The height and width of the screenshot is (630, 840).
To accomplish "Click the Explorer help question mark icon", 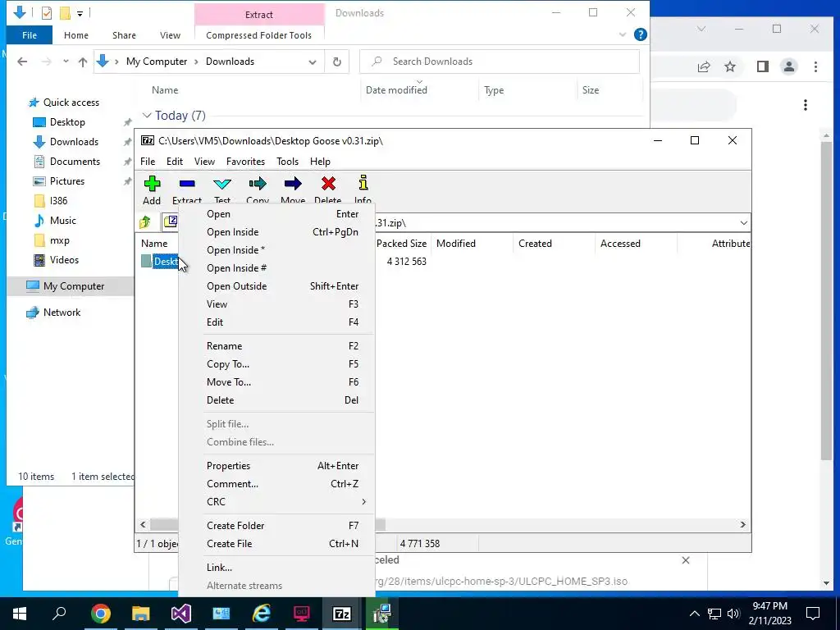I will click(x=640, y=34).
